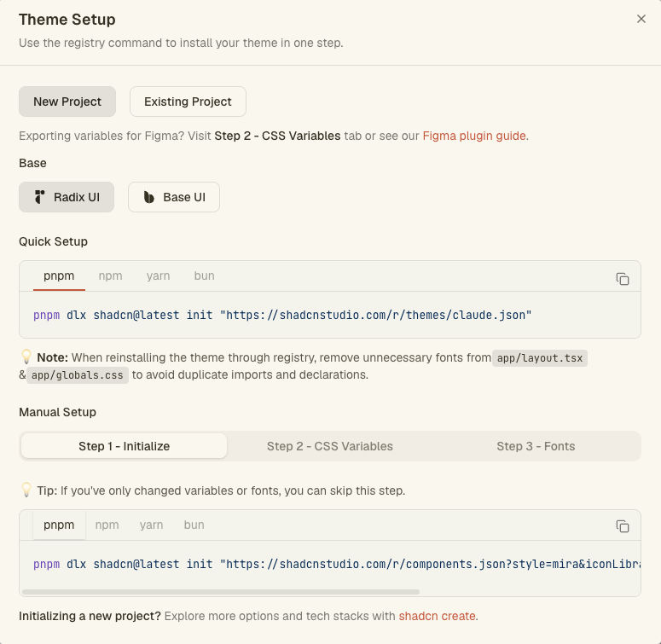Select the New Project option

(67, 102)
